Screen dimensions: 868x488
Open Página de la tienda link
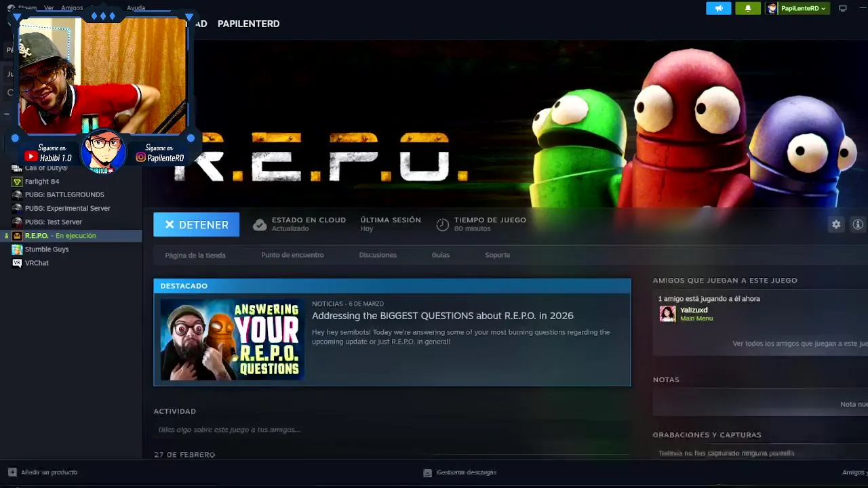195,255
